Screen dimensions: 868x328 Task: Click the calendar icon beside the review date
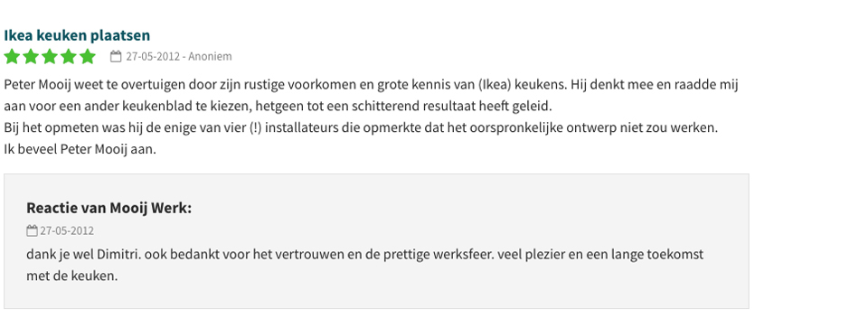tap(116, 56)
